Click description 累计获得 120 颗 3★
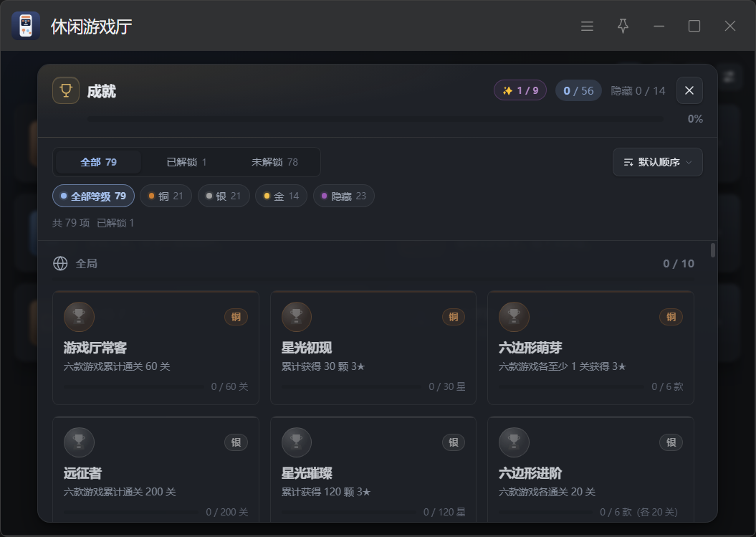This screenshot has height=537, width=756. pos(326,492)
